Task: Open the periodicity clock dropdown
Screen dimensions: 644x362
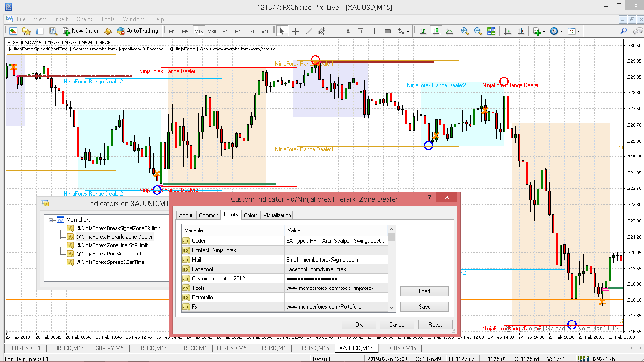Action: [556, 31]
